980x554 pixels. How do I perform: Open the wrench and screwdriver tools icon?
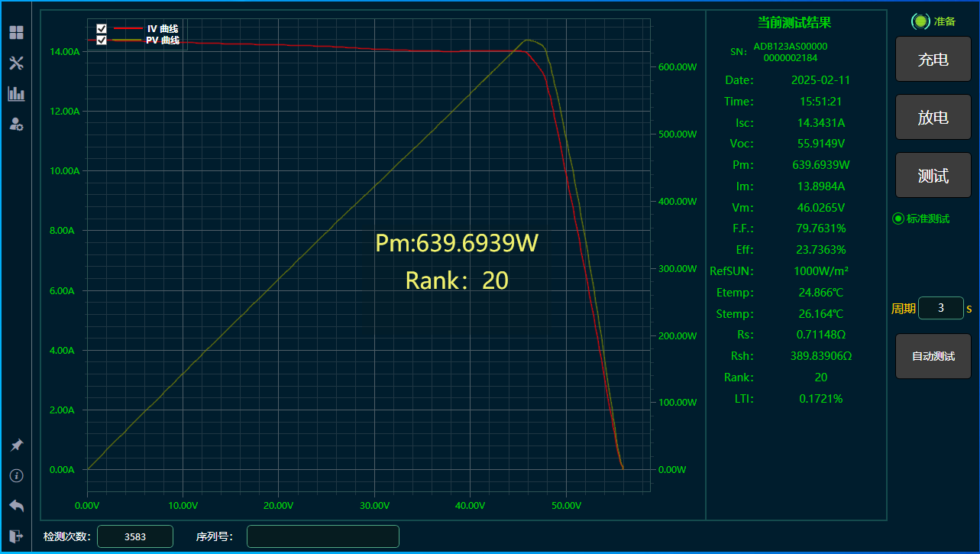click(x=16, y=63)
